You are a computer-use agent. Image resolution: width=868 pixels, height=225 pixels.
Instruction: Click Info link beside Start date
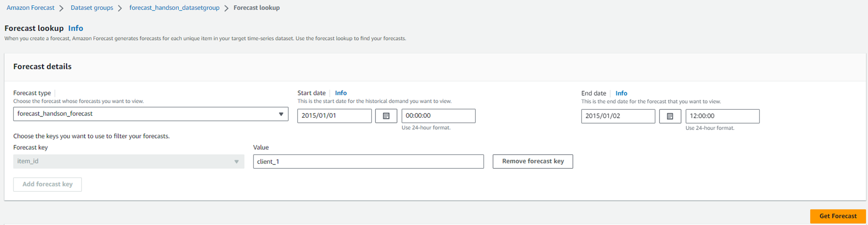point(341,93)
